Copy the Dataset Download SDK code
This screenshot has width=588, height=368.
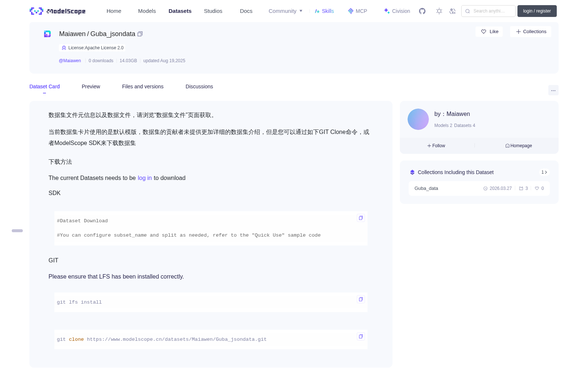click(361, 218)
